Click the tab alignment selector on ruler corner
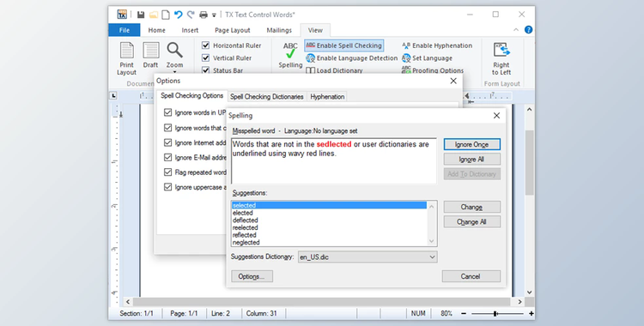Screen dimensions: 644x326 coord(113,96)
